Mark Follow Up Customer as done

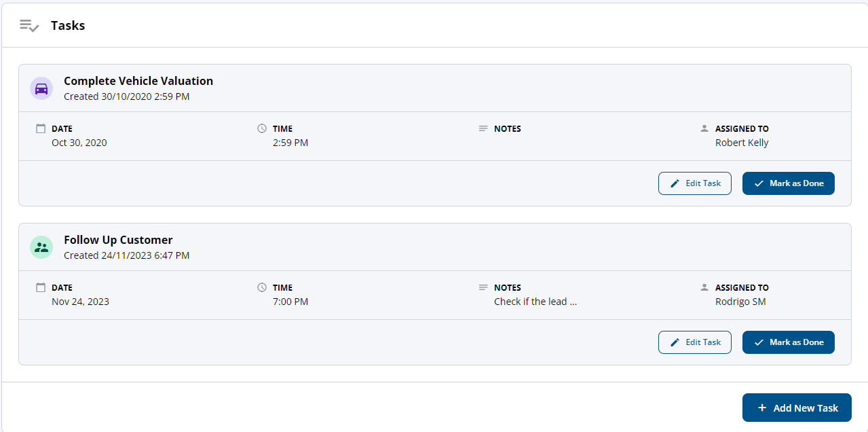(x=789, y=342)
